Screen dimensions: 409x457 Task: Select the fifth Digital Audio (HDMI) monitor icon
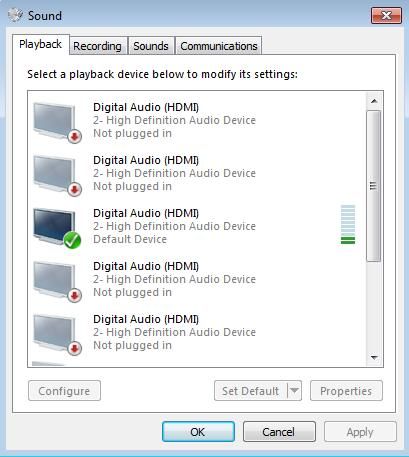pyautogui.click(x=57, y=335)
